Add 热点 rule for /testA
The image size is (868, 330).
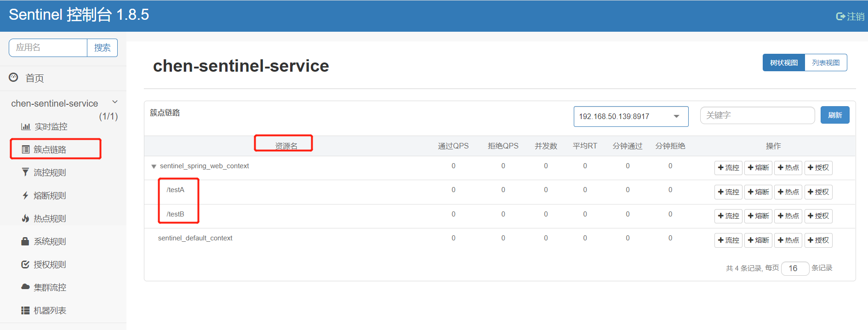point(788,192)
